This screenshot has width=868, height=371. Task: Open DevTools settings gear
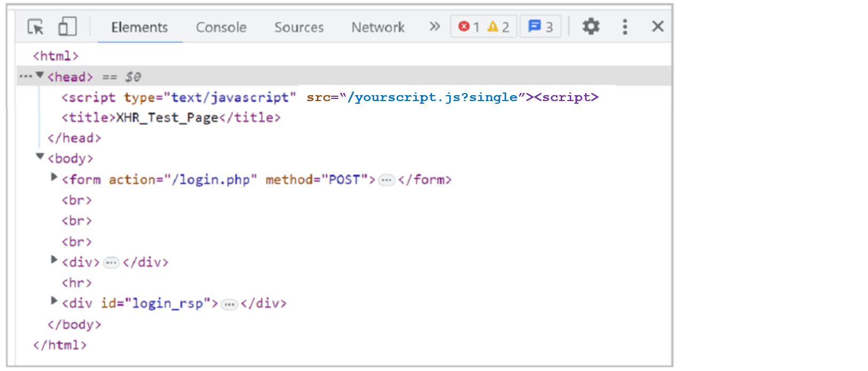coord(591,26)
